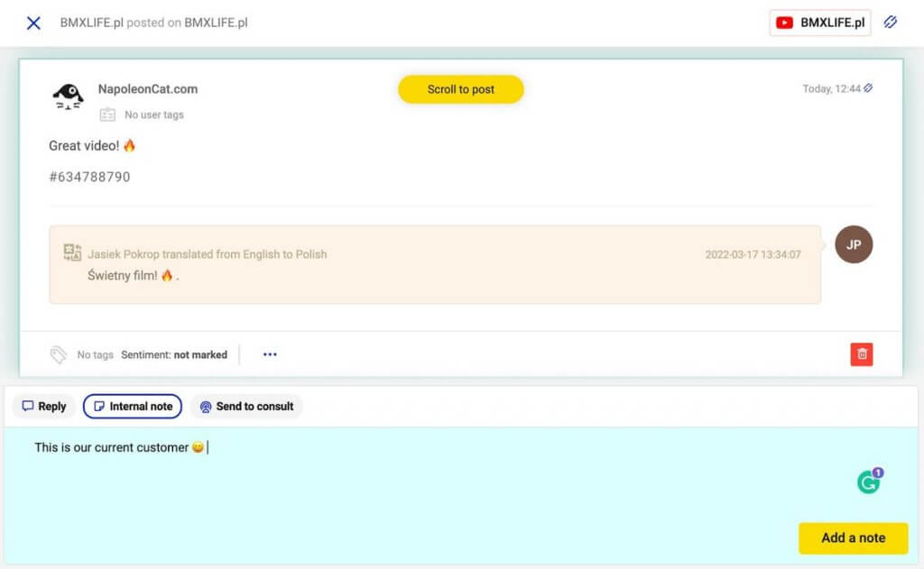
Task: Delete comment with red trash button
Action: (x=862, y=354)
